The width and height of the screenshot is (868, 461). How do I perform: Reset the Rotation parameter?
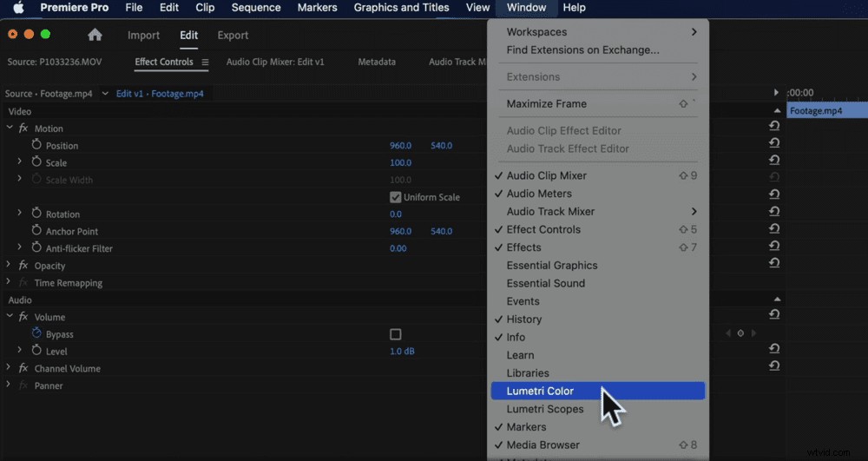pos(774,212)
